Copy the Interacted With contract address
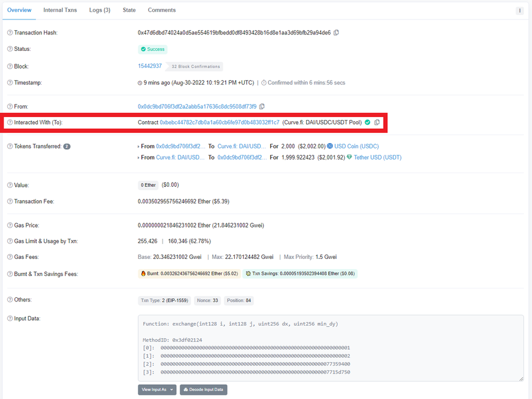This screenshot has height=399, width=532. pyautogui.click(x=377, y=122)
